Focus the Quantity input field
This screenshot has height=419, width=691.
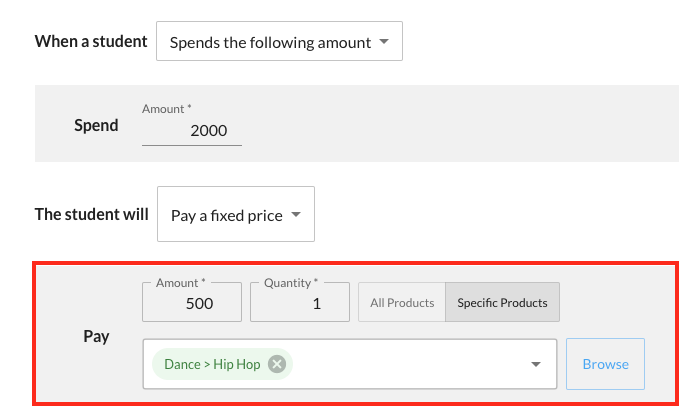(x=300, y=304)
